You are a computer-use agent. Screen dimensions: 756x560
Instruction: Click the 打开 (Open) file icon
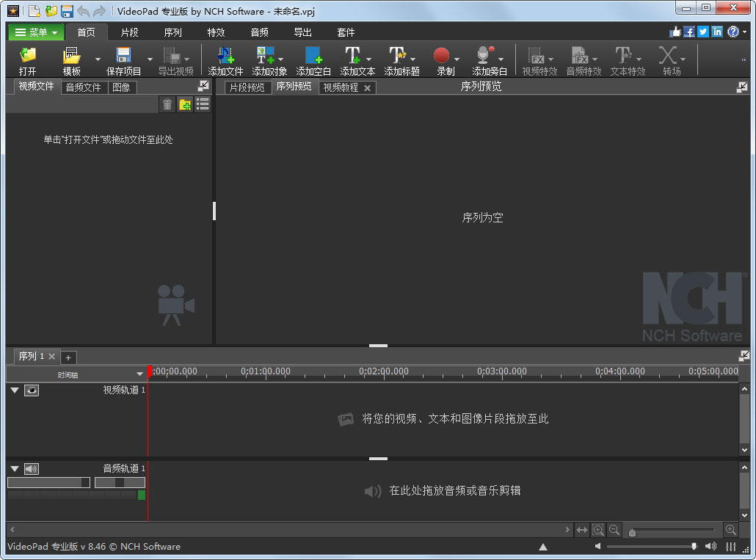click(x=28, y=56)
